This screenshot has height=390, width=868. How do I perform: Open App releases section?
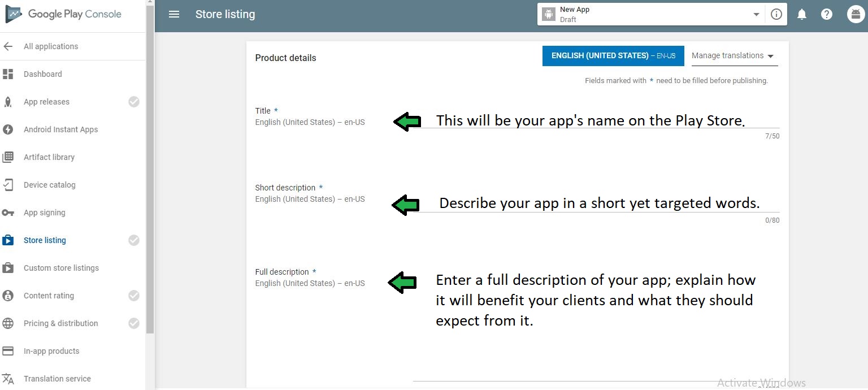click(46, 102)
